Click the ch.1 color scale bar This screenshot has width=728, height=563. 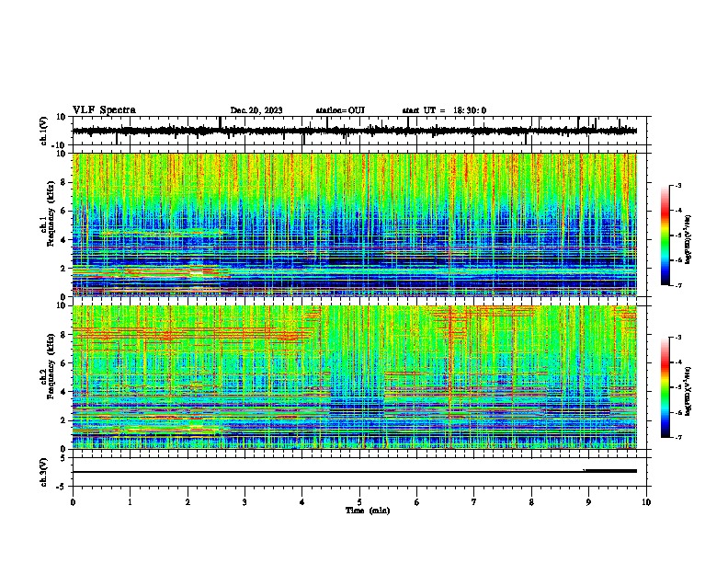(665, 236)
